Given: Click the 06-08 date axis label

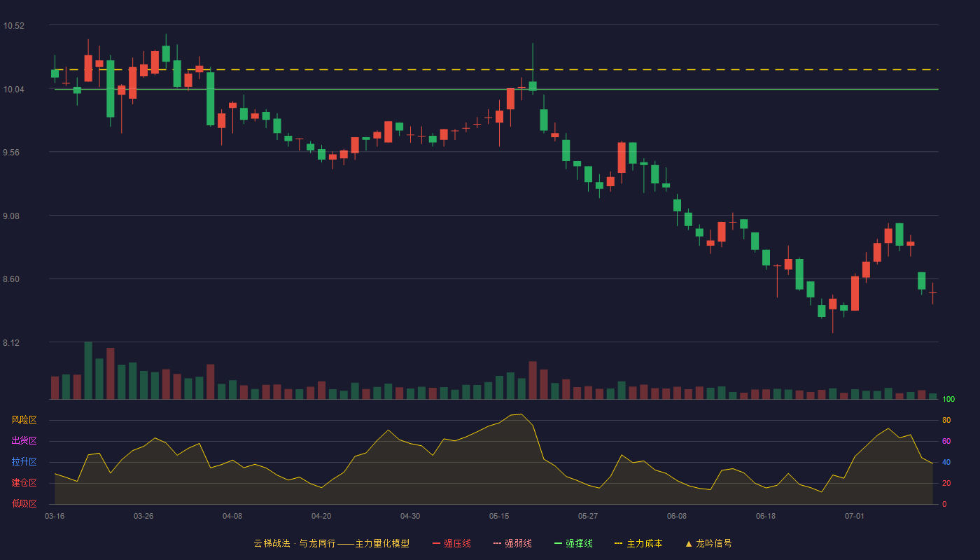Looking at the screenshot, I should point(677,516).
